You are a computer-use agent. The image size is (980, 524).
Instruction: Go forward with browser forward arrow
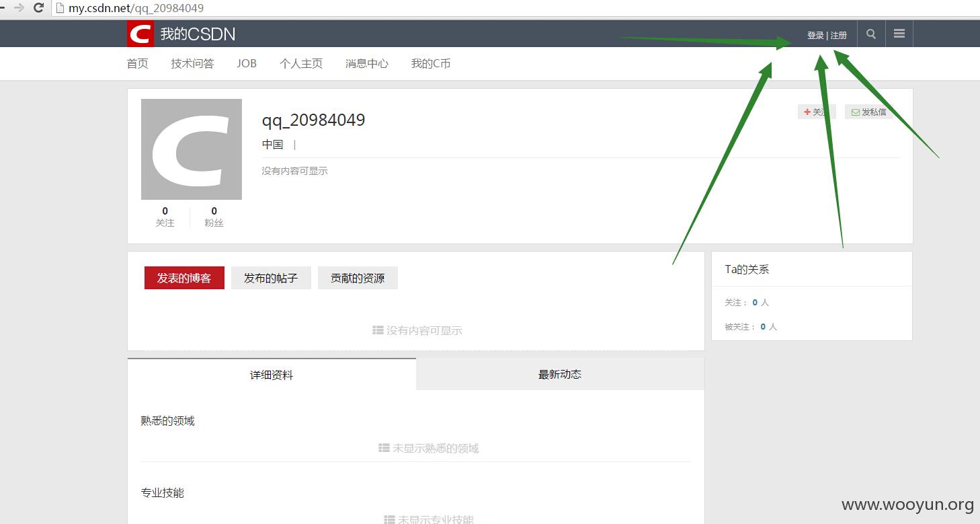pos(19,8)
